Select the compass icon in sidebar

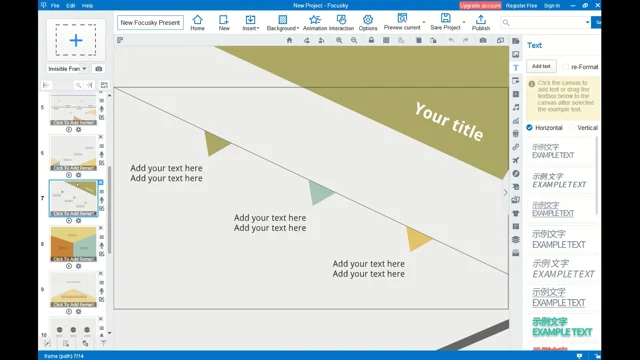[516, 173]
